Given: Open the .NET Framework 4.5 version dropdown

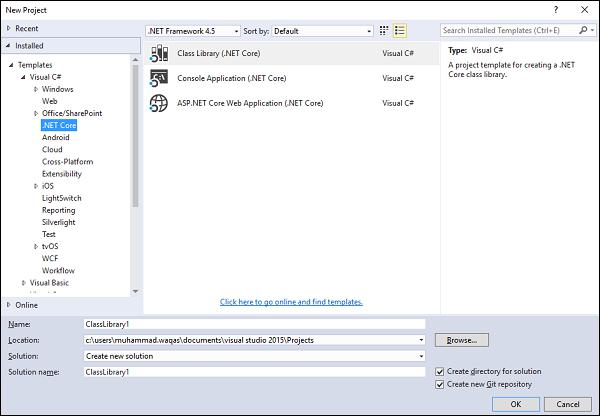Looking at the screenshot, I should 193,31.
